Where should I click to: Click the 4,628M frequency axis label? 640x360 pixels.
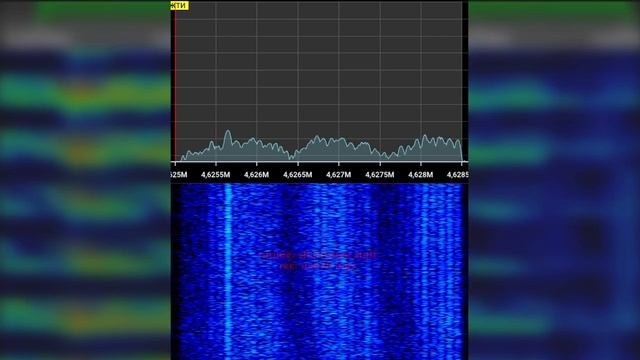pos(420,175)
